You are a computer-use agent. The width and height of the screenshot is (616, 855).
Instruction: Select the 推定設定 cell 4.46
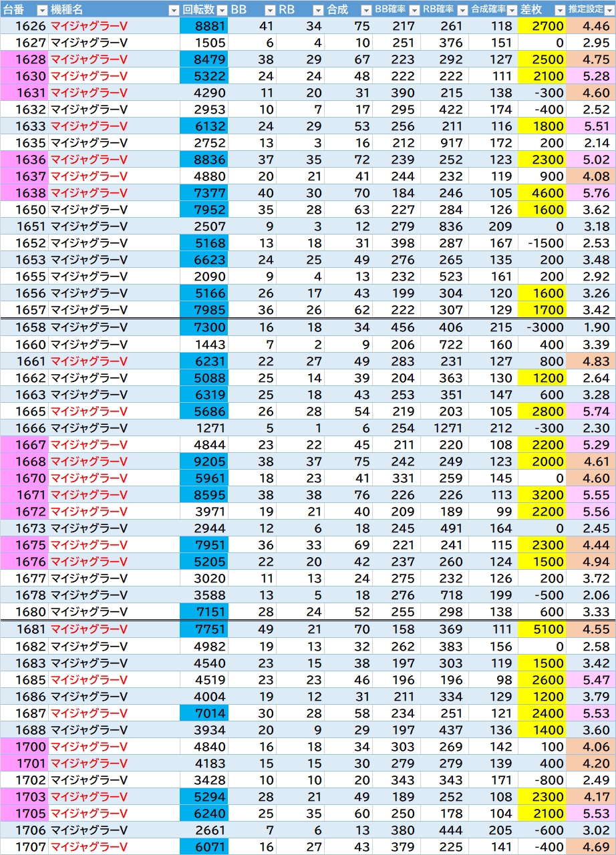click(x=590, y=26)
